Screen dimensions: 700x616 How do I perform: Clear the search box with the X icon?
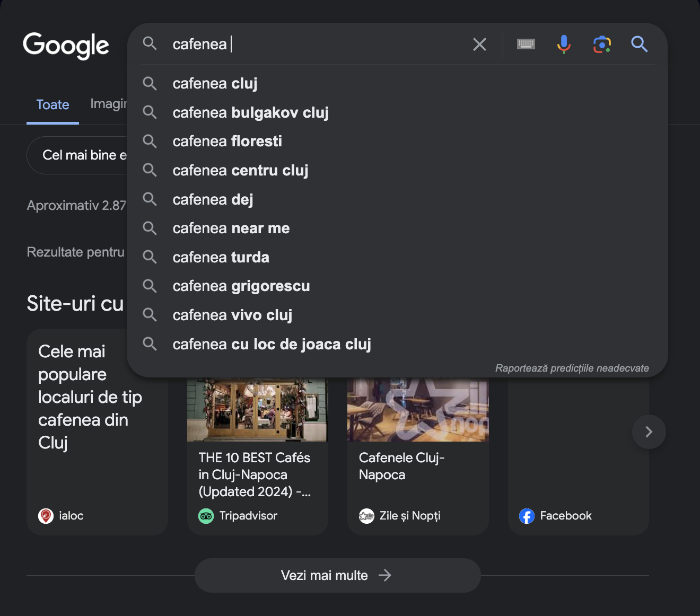click(479, 45)
